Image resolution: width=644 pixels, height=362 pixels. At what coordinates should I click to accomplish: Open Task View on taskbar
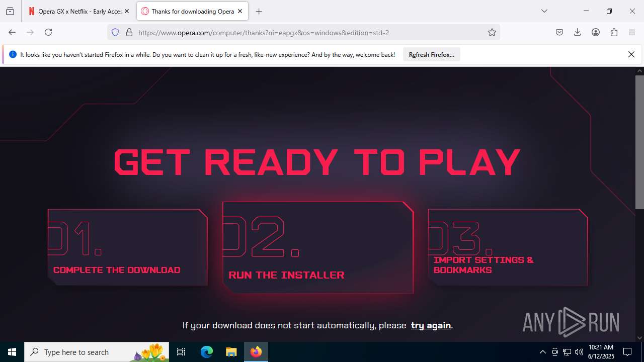coord(181,352)
